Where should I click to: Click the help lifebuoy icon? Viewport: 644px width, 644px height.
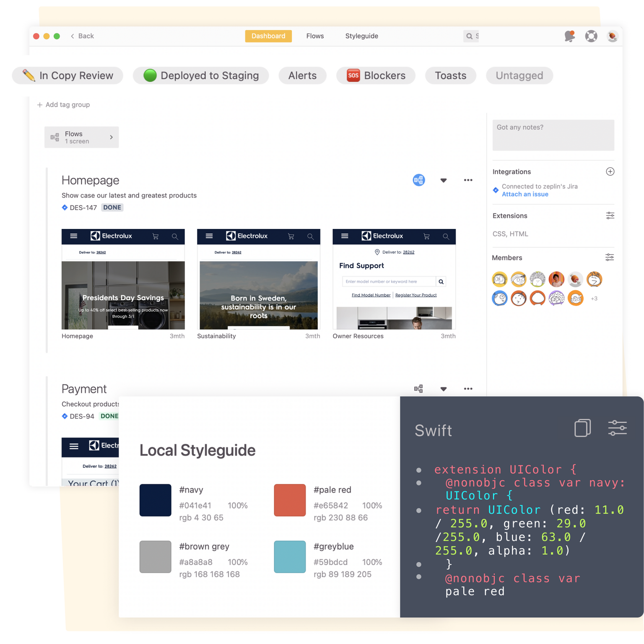tap(591, 36)
